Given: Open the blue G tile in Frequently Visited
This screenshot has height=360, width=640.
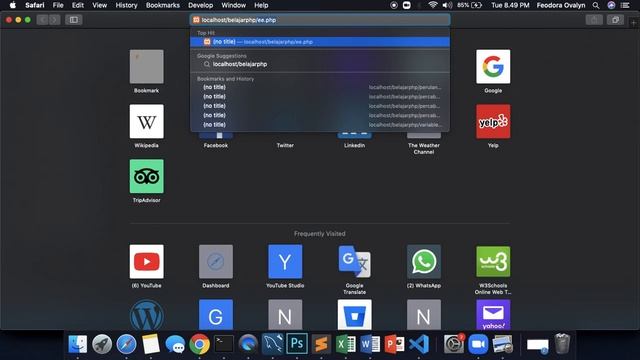Looking at the screenshot, I should (216, 315).
